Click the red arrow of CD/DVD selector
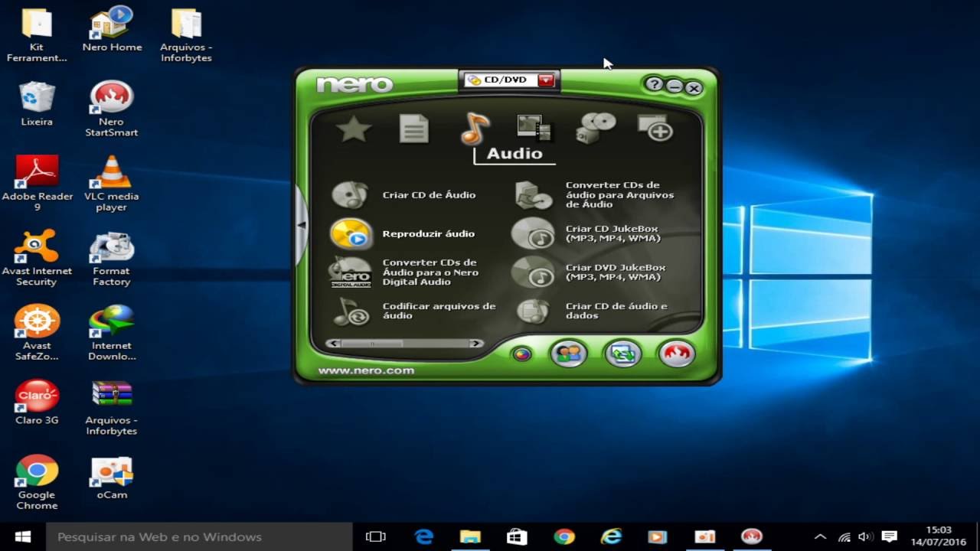 coord(546,80)
